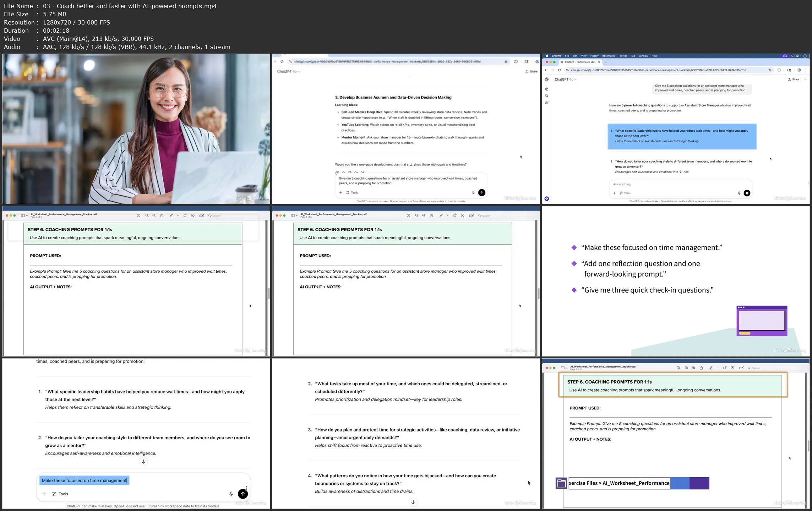Viewport: 812px width, 511px height.
Task: Open Chrome's three-dot menu in top-right window
Action: [x=806, y=70]
